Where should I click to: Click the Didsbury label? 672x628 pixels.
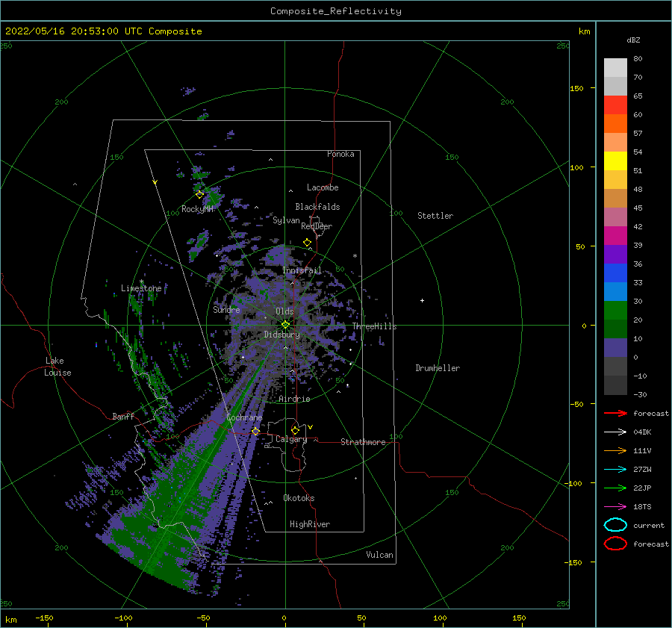coord(281,335)
